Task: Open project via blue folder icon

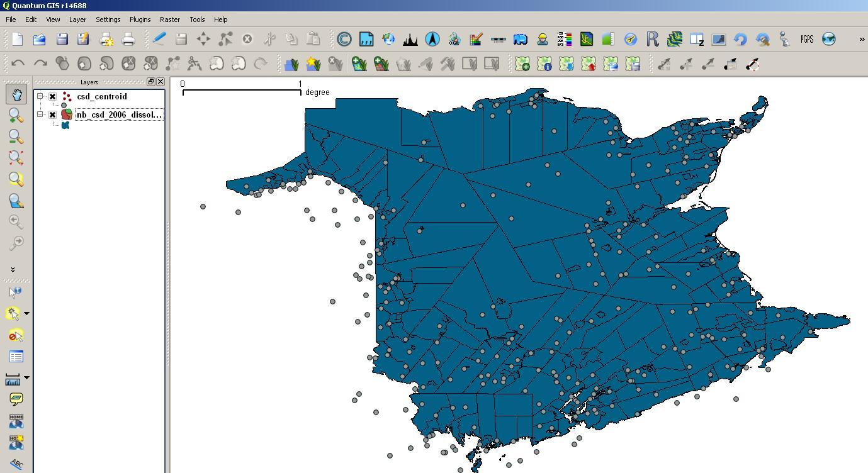Action: (39, 39)
